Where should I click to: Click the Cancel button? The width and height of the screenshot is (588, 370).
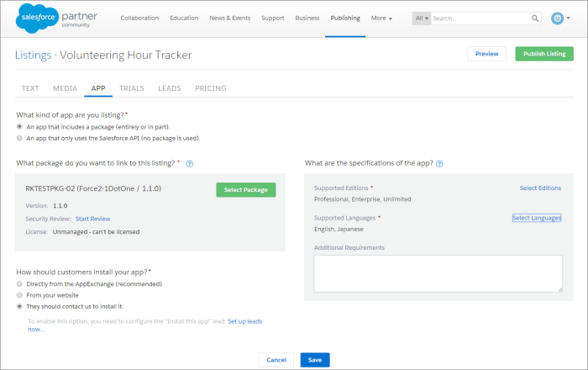tap(276, 360)
